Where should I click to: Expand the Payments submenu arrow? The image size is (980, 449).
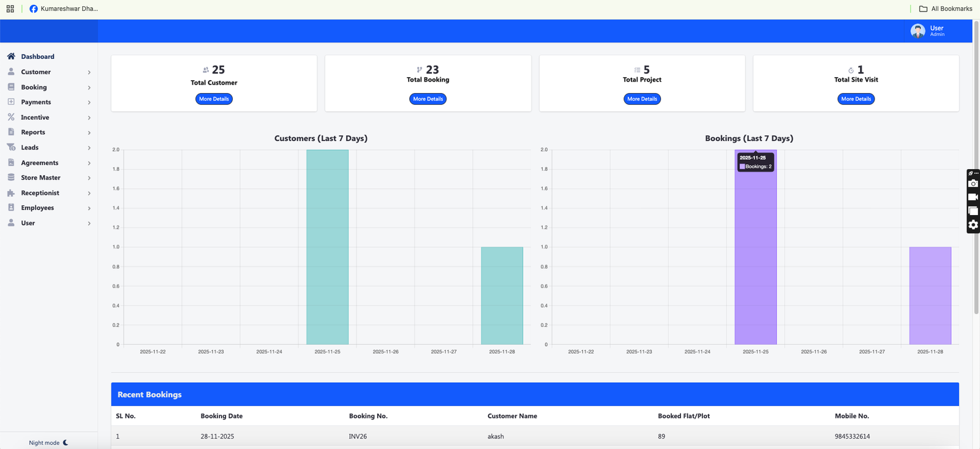89,102
